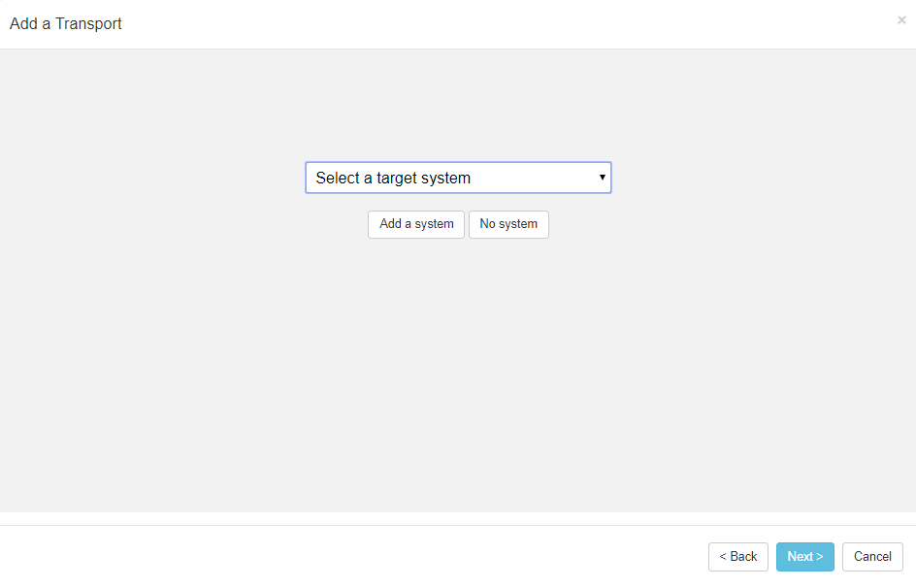Register a new system via "Add a system"
This screenshot has width=916, height=588.
click(x=416, y=224)
